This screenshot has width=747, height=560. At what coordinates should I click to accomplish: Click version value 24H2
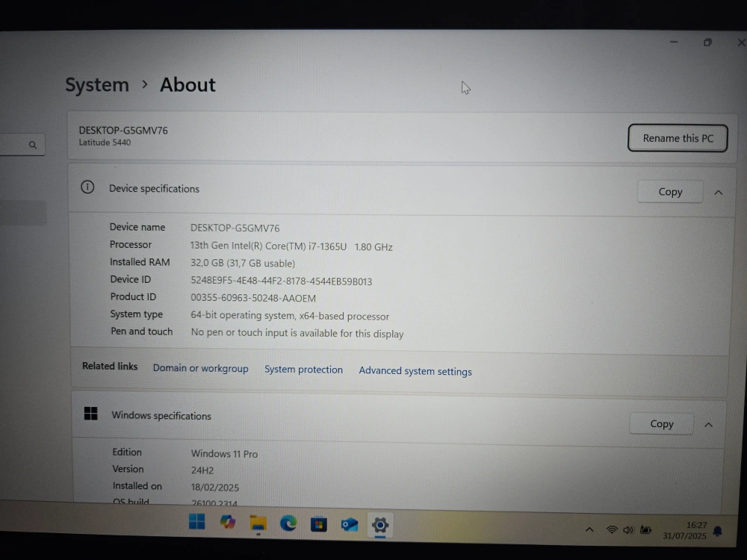point(202,470)
